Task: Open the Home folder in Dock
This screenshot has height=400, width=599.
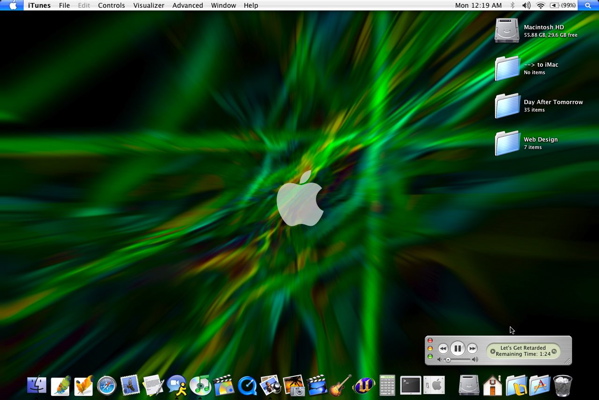Action: point(493,385)
